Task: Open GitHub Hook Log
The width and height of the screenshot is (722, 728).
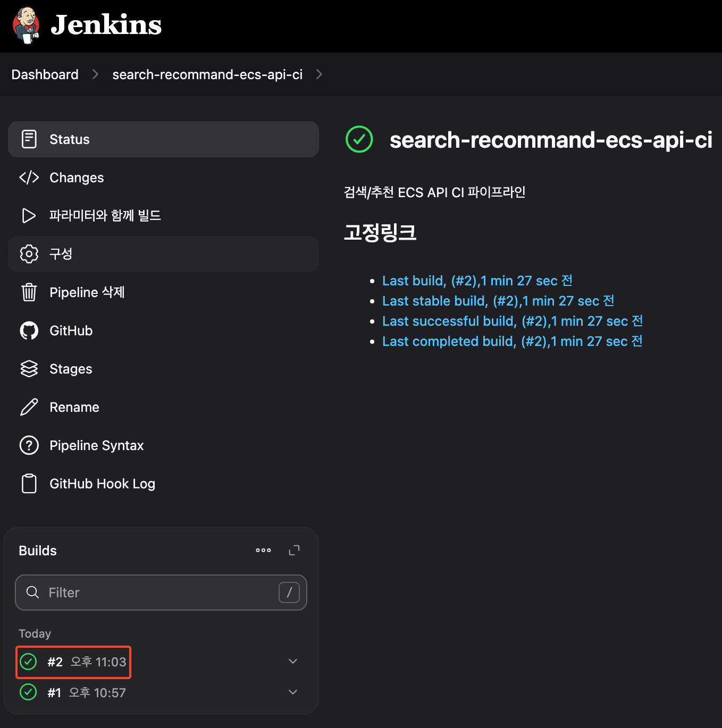Action: click(163, 484)
